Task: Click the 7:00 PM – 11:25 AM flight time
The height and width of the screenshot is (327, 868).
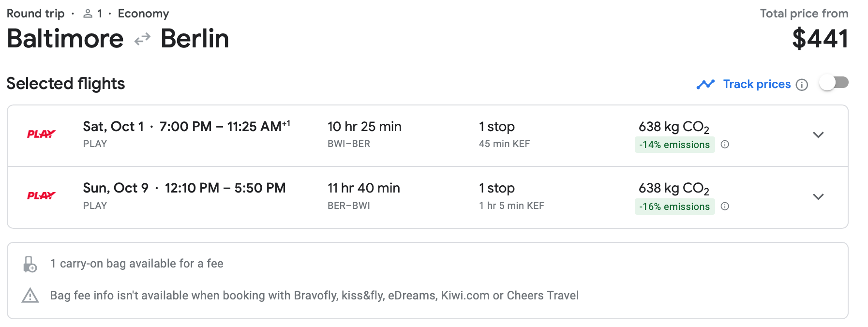Action: coord(224,127)
